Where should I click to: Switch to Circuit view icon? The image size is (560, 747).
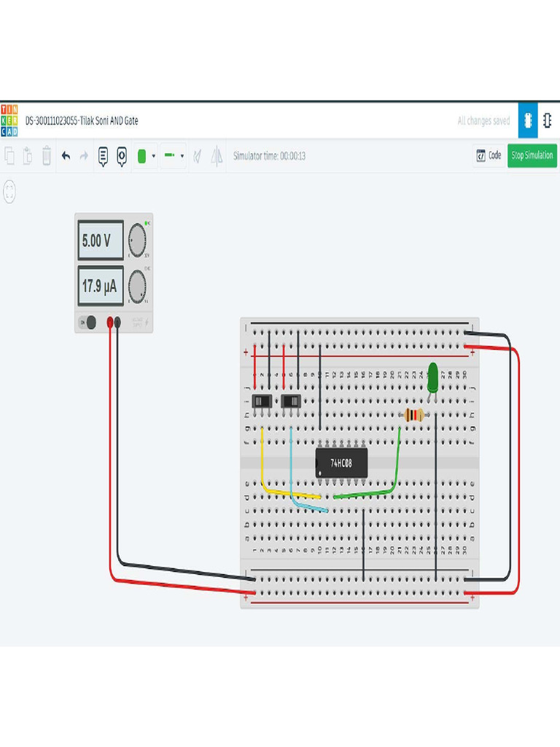528,120
